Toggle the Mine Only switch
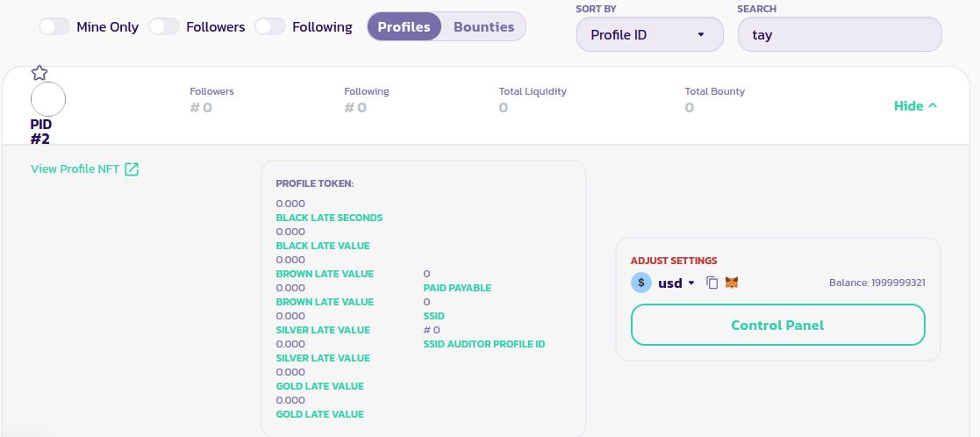Viewport: 980px width, 437px height. point(54,26)
